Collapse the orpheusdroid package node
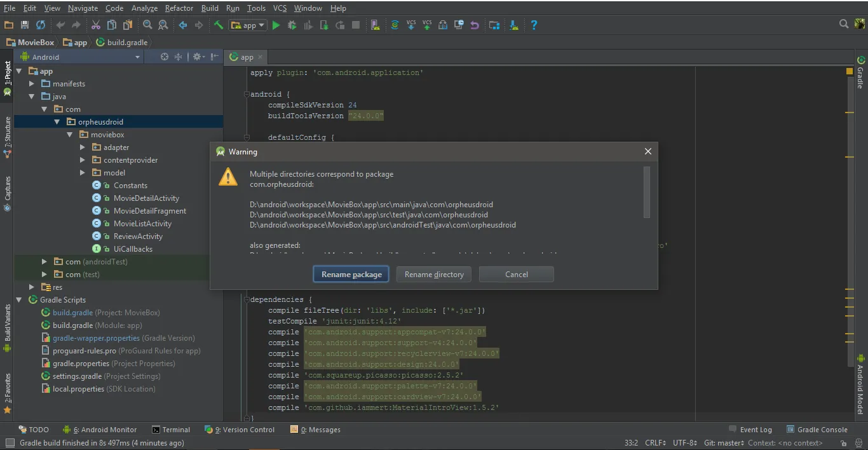Screen dimensions: 868x450 (57, 121)
